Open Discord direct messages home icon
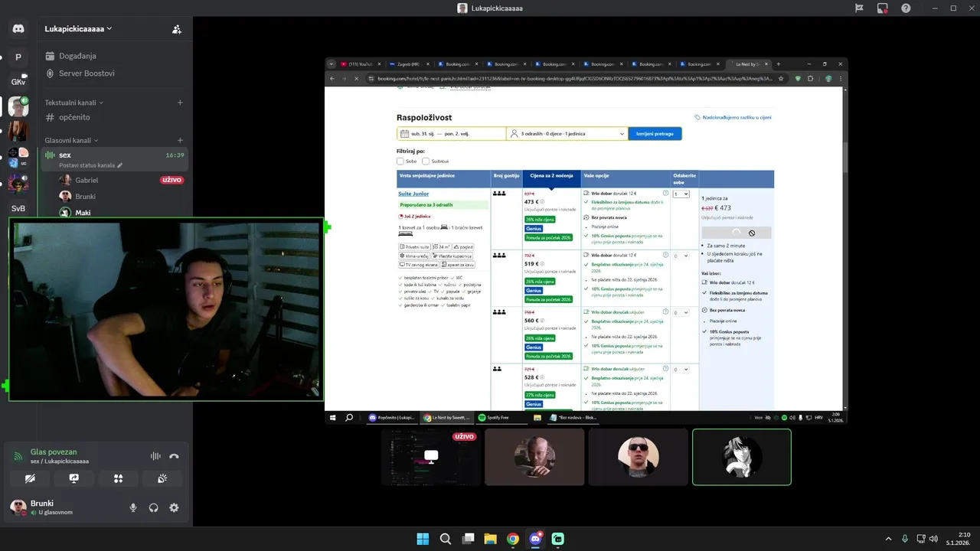This screenshot has height=551, width=980. click(x=18, y=29)
